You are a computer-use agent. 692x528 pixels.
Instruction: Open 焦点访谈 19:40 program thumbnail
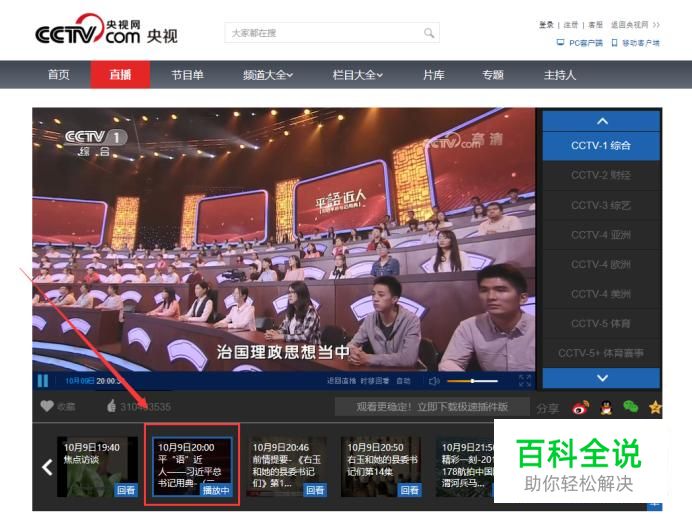(x=97, y=467)
